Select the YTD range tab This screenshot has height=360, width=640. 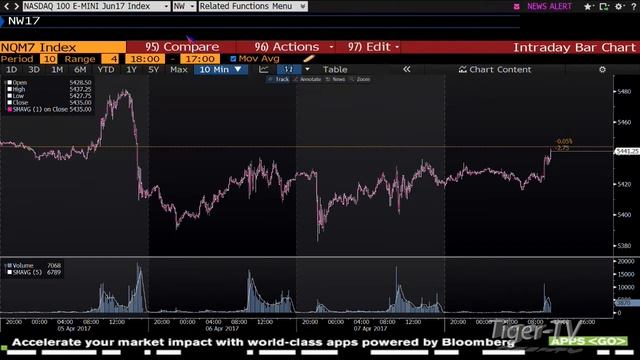pos(106,69)
